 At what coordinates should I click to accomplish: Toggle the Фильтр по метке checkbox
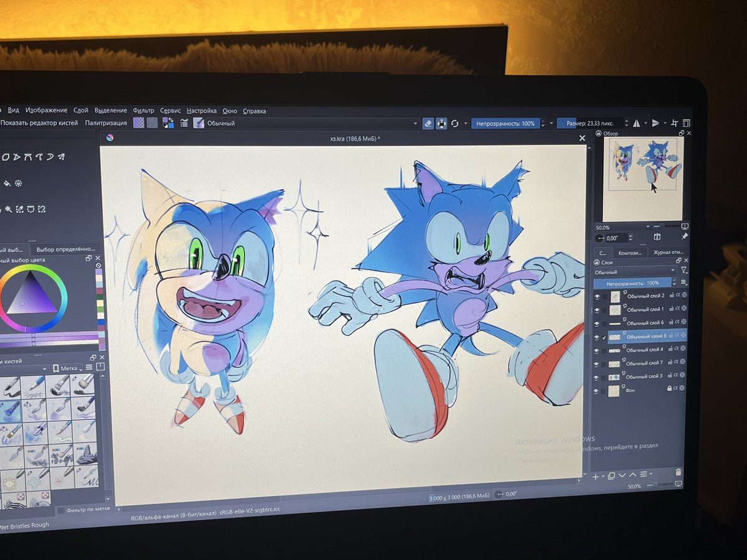(x=60, y=510)
